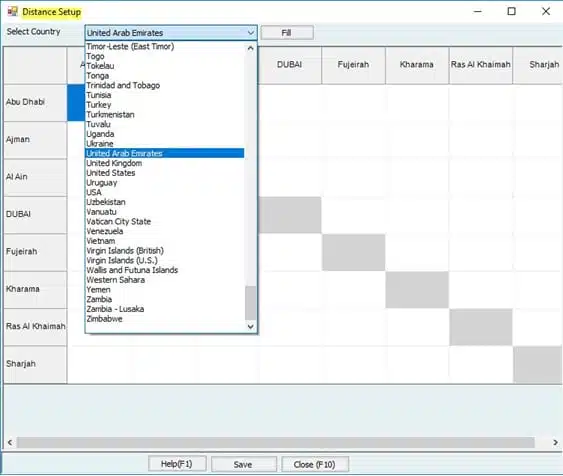
Task: Pick Turkey from the country list
Action: pos(99,105)
